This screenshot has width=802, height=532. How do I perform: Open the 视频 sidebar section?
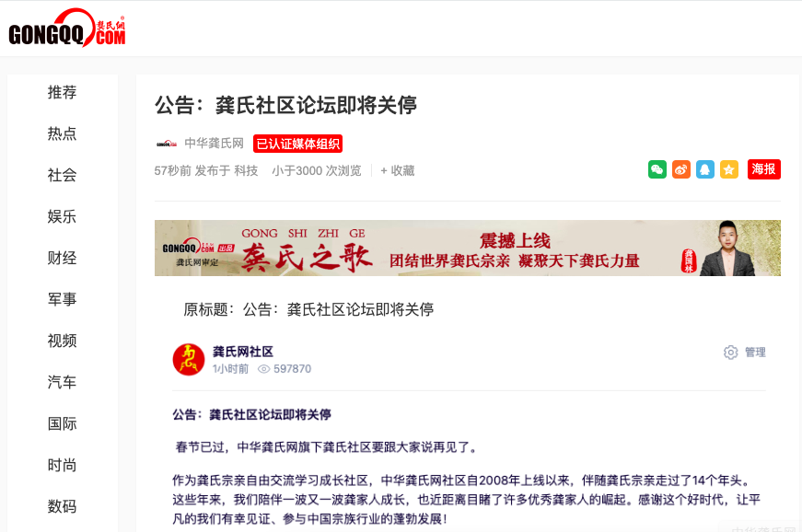tap(62, 341)
